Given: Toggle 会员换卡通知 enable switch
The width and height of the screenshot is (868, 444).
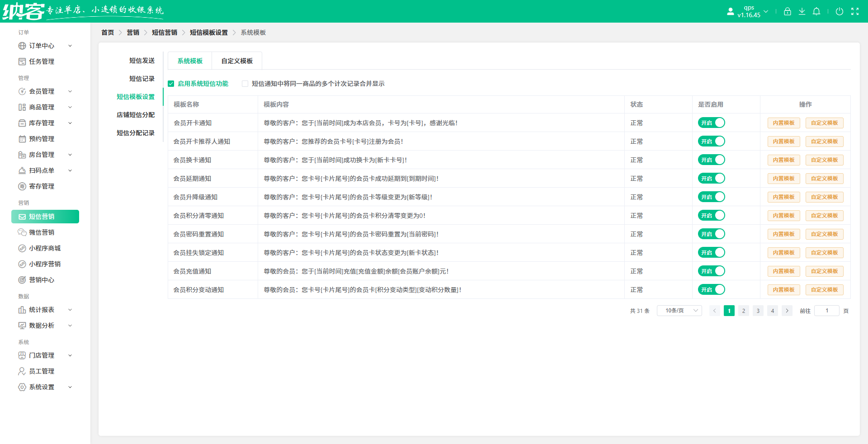Looking at the screenshot, I should coord(712,160).
